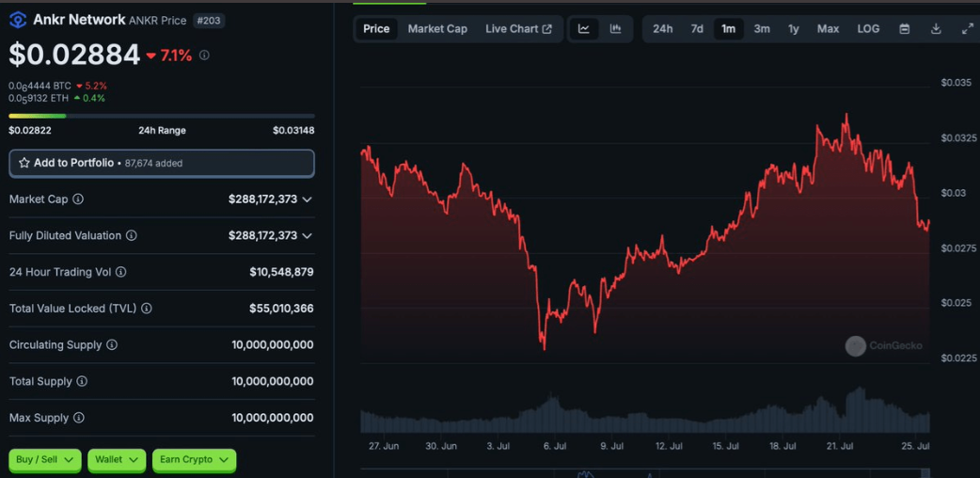980x478 pixels.
Task: Open the Total Value Locked info icon
Action: tap(147, 309)
